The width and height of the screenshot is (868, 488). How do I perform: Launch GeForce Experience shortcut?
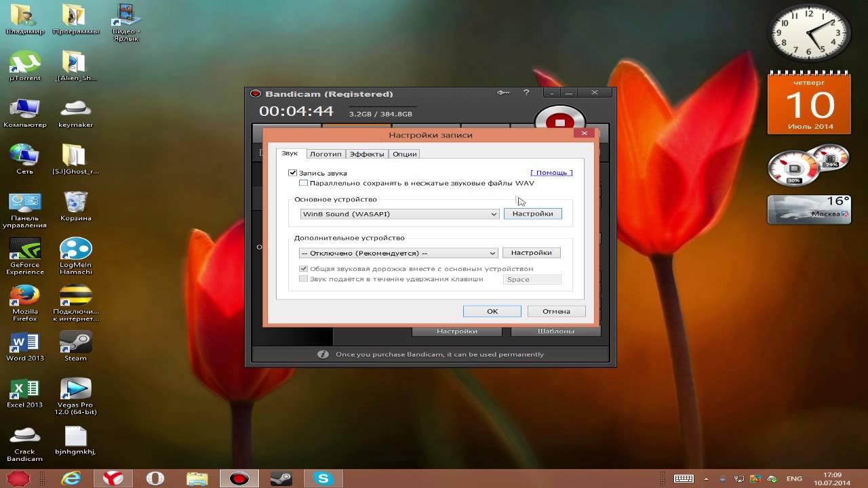[24, 256]
